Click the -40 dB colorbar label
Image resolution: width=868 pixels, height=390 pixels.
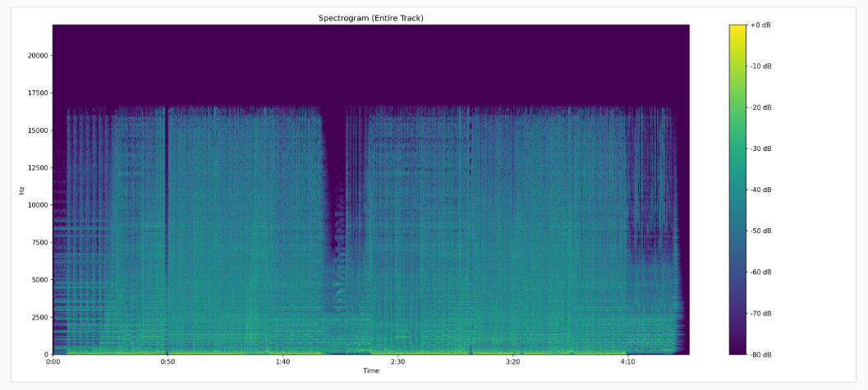pos(760,190)
